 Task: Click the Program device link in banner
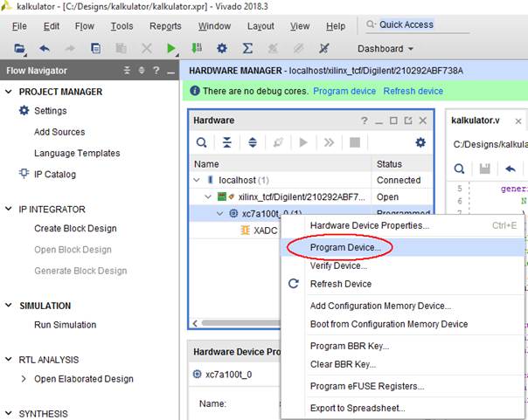[344, 91]
